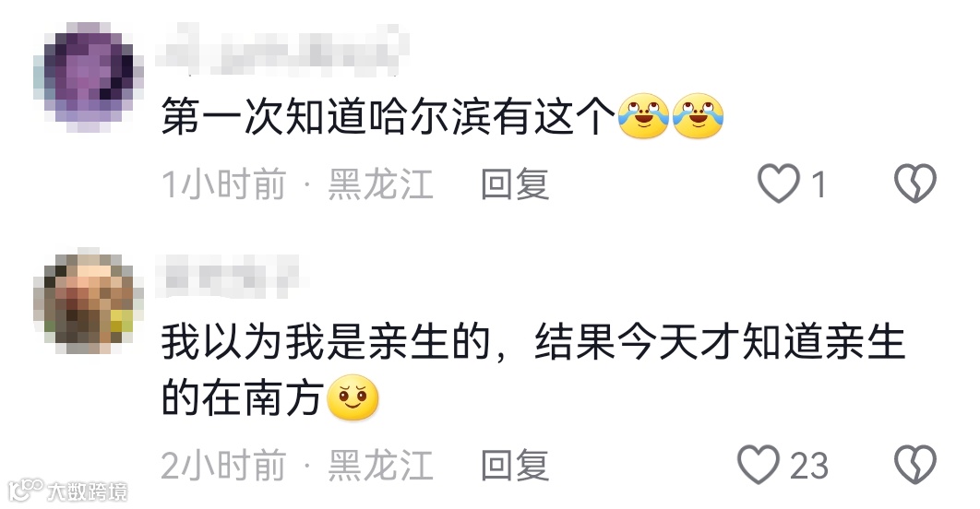Image resolution: width=980 pixels, height=509 pixels.
Task: Tap the 1小时前 timestamp
Action: [x=223, y=184]
